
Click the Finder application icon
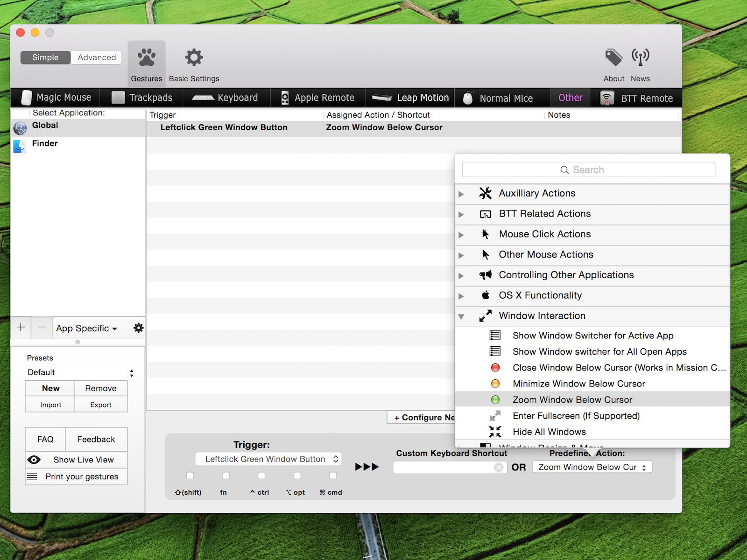(20, 146)
